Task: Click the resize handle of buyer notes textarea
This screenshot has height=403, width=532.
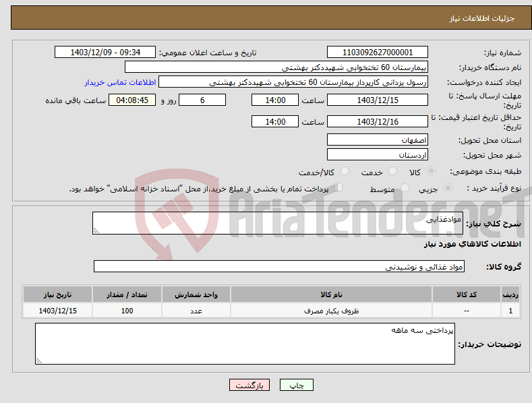Action: point(39,361)
